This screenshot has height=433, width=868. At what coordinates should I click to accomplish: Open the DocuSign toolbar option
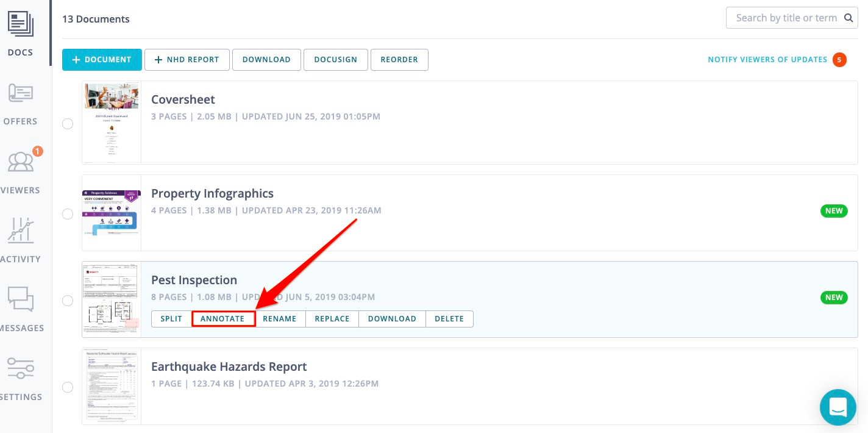coord(335,60)
